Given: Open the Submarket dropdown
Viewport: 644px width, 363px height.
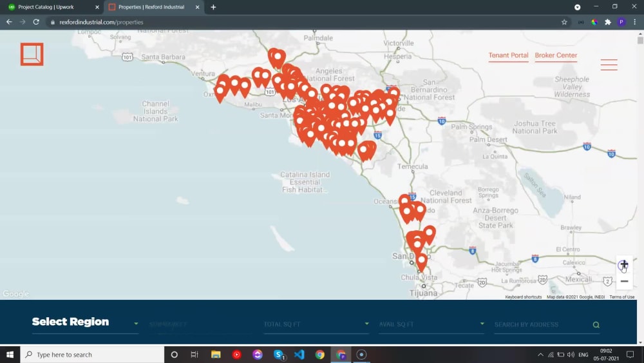Looking at the screenshot, I should pos(201,324).
